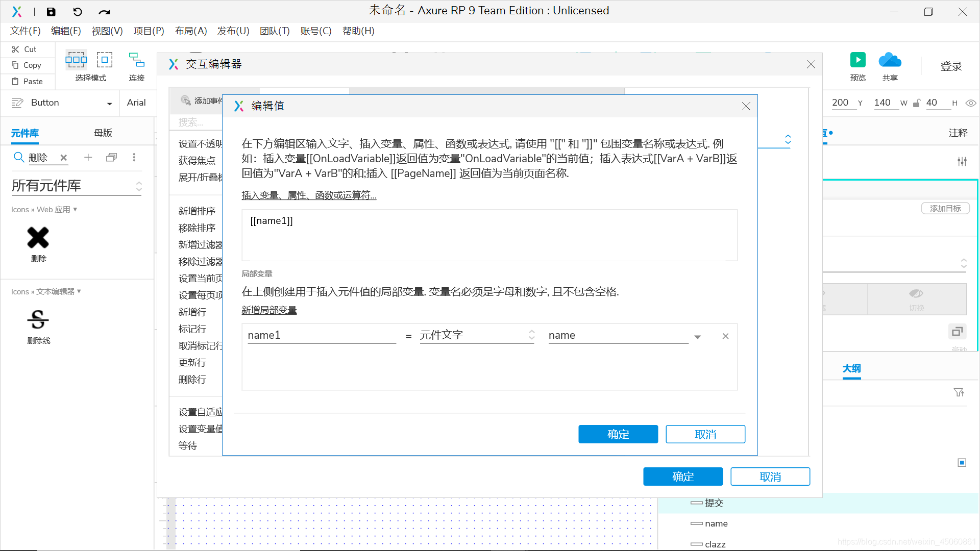The width and height of the screenshot is (980, 551).
Task: Toggle the width-height lock icon
Action: click(917, 103)
